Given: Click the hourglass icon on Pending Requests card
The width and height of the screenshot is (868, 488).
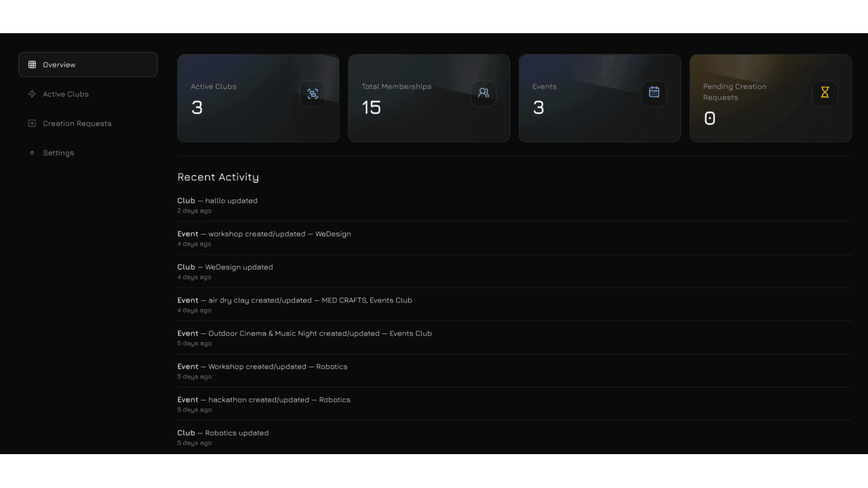Looking at the screenshot, I should click(825, 93).
